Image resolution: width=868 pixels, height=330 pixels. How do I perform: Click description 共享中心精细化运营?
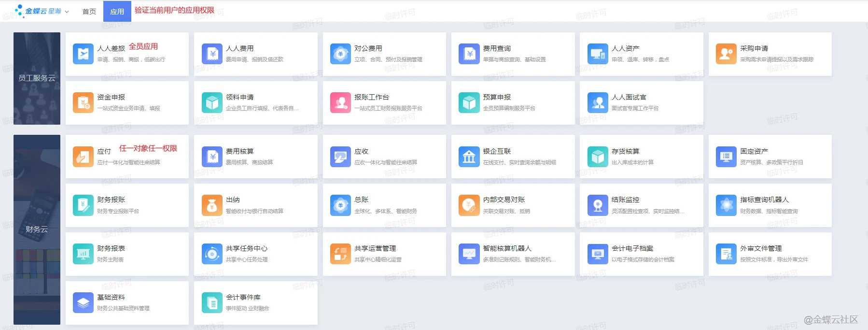(378, 259)
